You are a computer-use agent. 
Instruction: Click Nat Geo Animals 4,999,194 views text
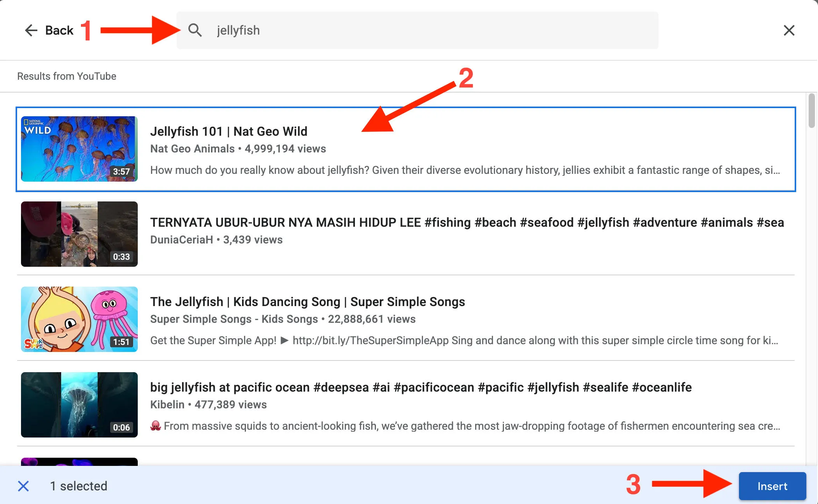coord(238,149)
